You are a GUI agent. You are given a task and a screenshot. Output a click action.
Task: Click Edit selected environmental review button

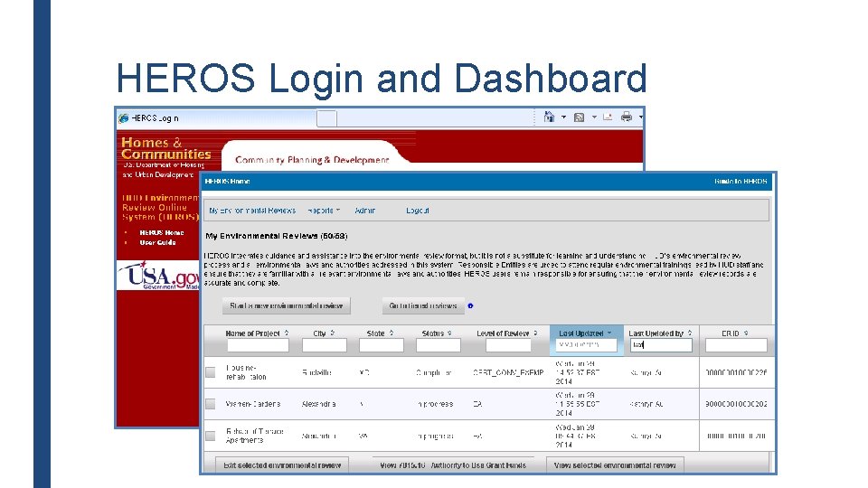coord(282,465)
